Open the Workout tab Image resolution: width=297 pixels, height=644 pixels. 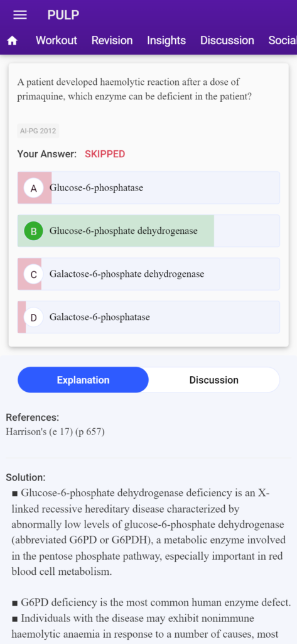(57, 40)
